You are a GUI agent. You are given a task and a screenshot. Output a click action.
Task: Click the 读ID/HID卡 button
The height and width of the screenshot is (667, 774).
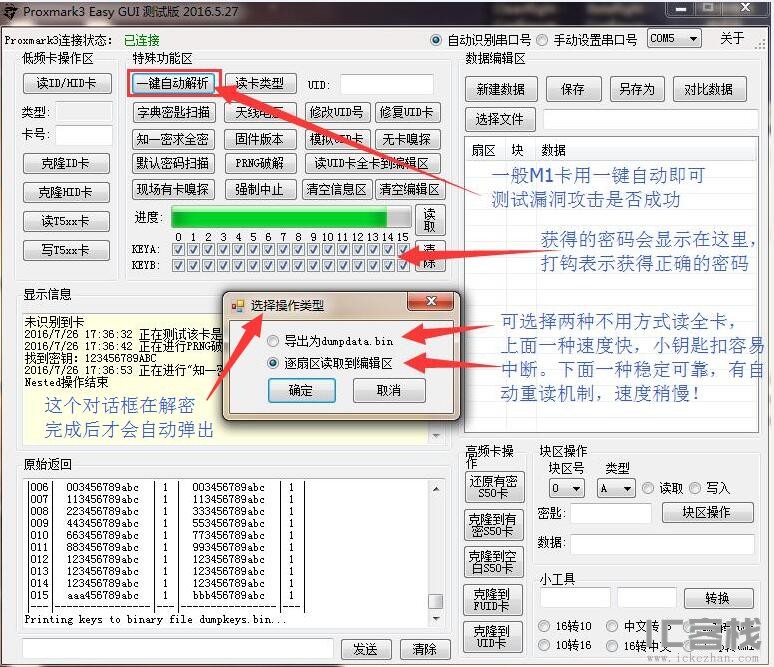[67, 83]
